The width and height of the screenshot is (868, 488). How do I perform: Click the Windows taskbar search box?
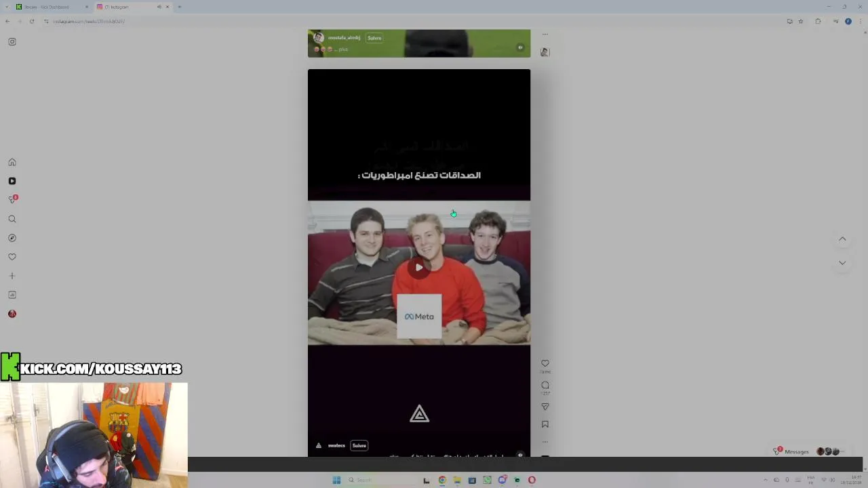click(380, 480)
